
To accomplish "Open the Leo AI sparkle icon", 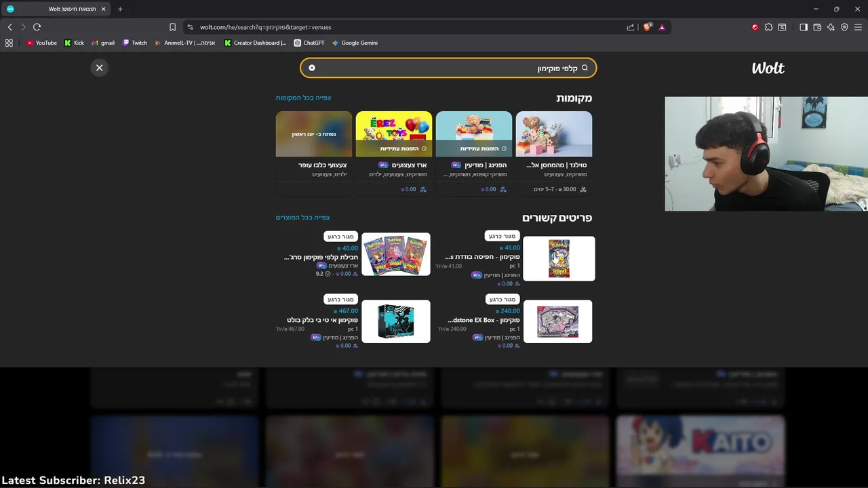I will 831,27.
